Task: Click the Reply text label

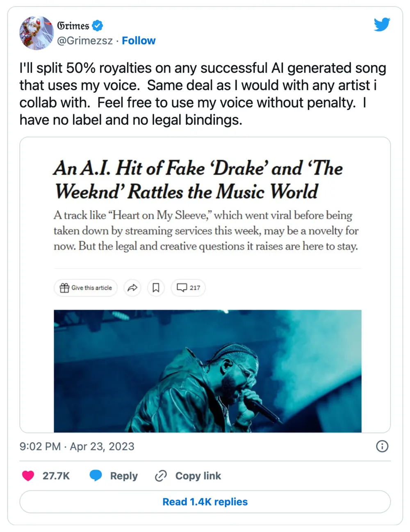Action: (124, 476)
